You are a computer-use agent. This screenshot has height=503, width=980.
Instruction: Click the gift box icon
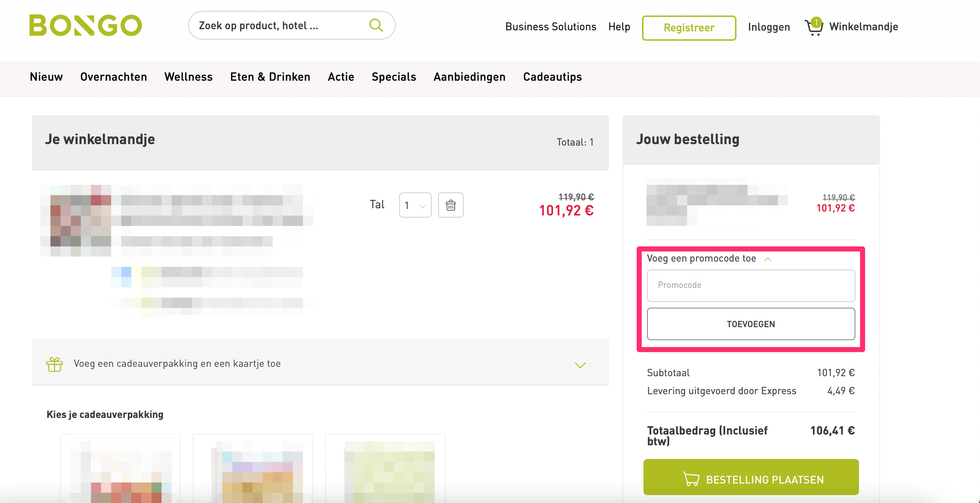pos(54,364)
